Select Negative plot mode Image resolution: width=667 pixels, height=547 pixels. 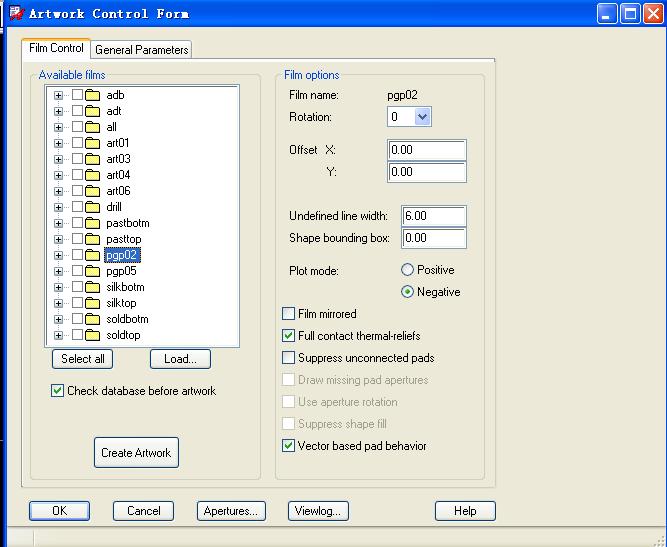pos(408,292)
